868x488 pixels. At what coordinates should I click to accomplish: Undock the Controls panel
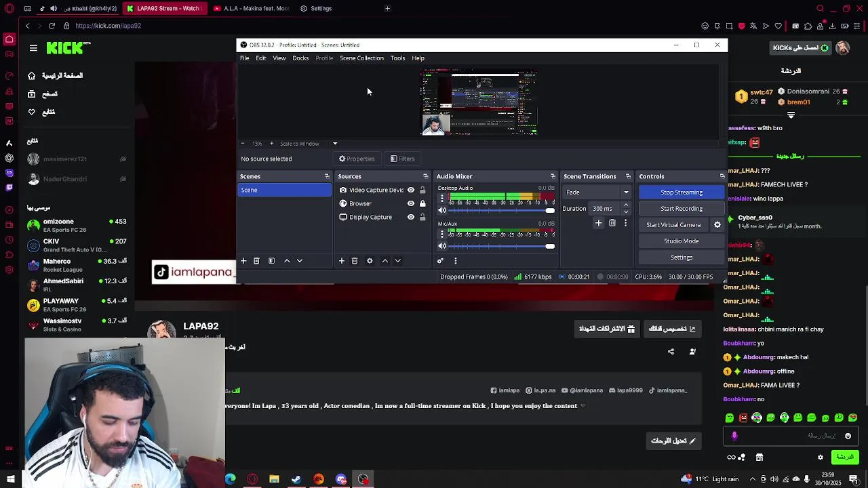[722, 176]
